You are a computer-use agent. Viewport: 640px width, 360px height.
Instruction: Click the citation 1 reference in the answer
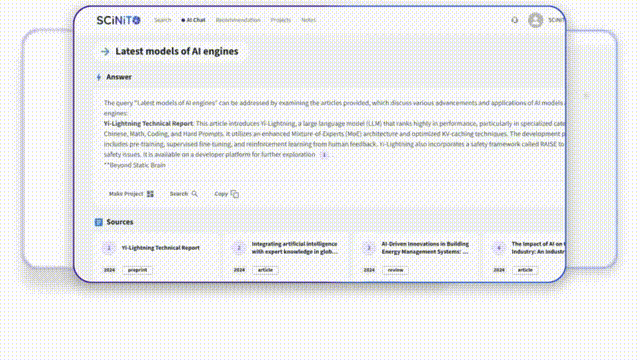[x=324, y=155]
